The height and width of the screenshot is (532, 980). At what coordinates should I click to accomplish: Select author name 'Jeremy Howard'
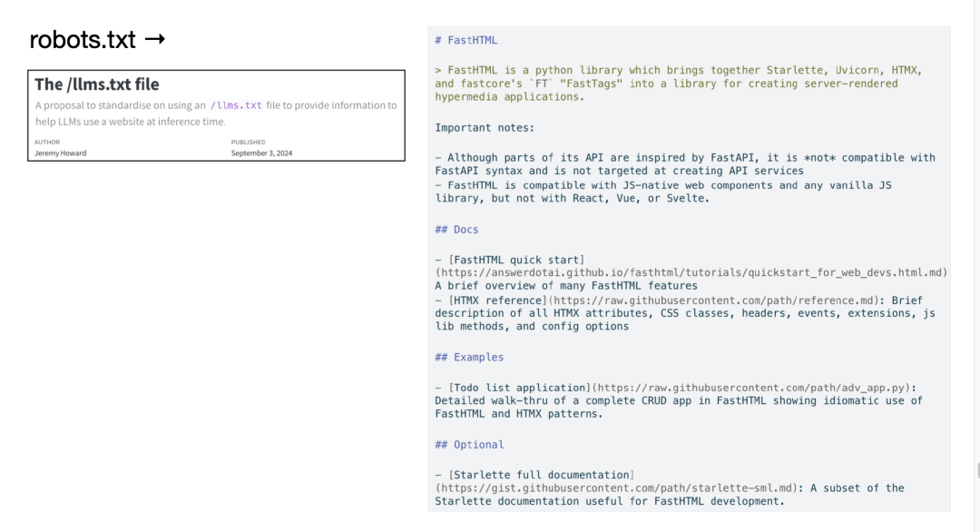pos(60,153)
